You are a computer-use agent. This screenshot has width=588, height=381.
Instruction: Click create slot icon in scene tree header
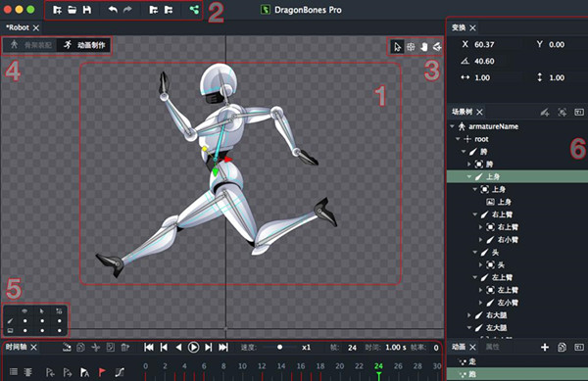[563, 112]
